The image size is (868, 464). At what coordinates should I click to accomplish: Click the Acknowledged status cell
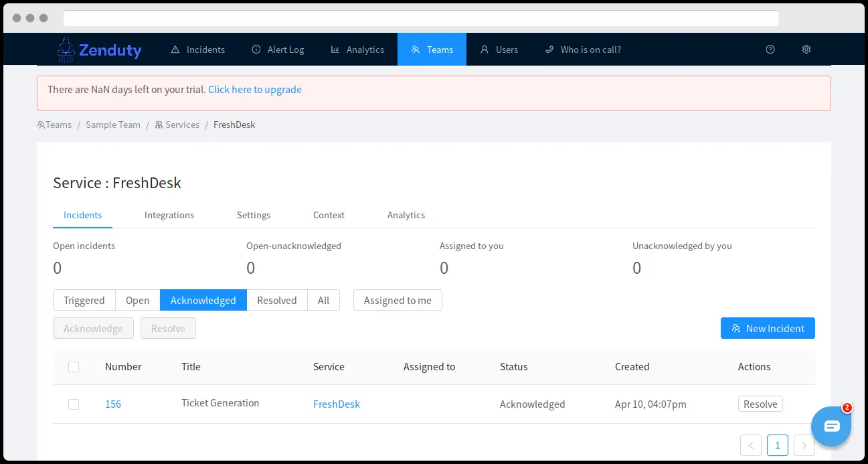point(533,404)
